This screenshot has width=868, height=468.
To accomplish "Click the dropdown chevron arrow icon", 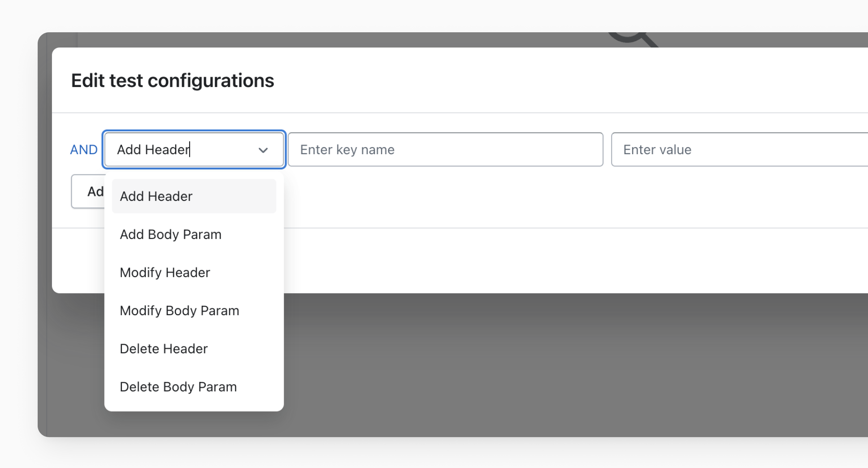I will 263,150.
